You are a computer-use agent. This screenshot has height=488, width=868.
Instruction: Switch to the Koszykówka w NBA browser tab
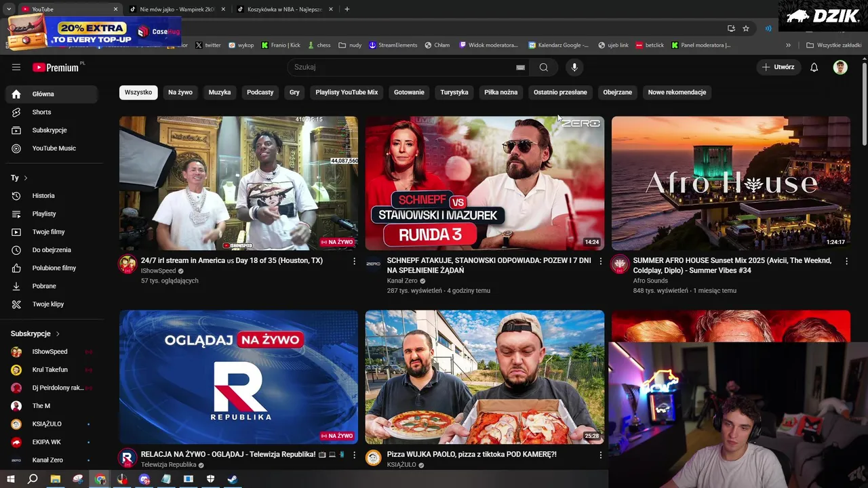[x=283, y=9]
